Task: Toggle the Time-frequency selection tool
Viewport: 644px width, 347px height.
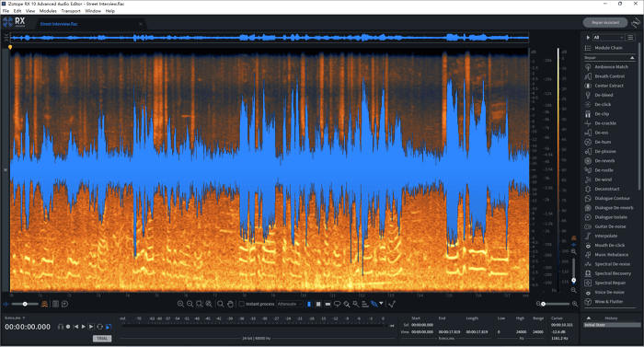Action: point(318,305)
